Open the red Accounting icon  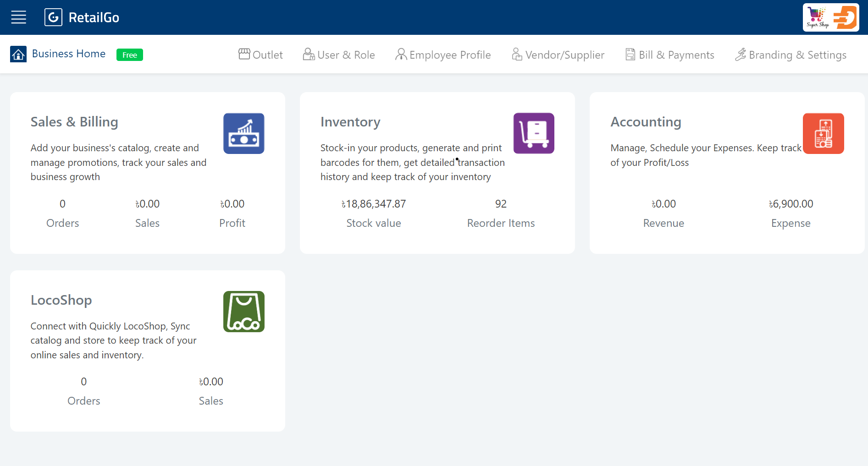click(823, 133)
